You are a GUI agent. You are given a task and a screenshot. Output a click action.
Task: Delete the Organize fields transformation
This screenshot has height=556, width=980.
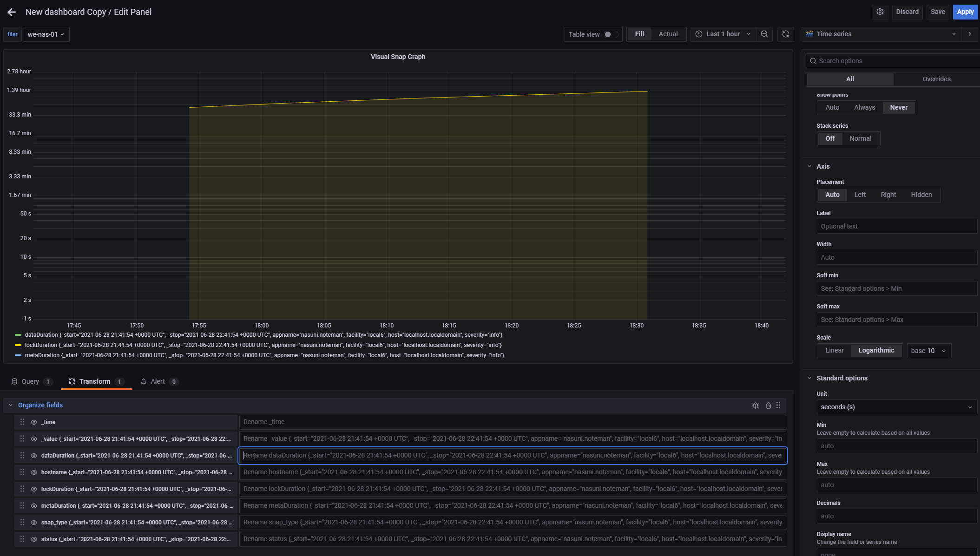(769, 405)
